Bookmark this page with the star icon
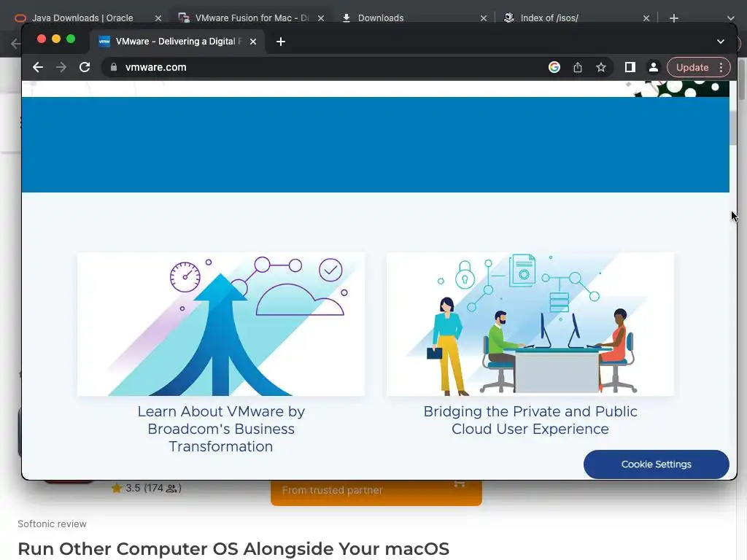 pos(601,67)
